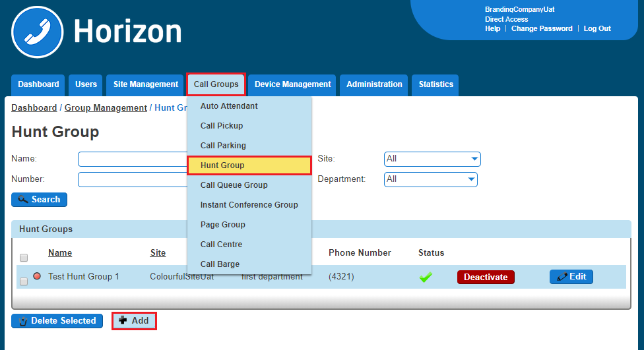Open the Change Password link
Screen dimensions: 644x350
pyautogui.click(x=542, y=29)
